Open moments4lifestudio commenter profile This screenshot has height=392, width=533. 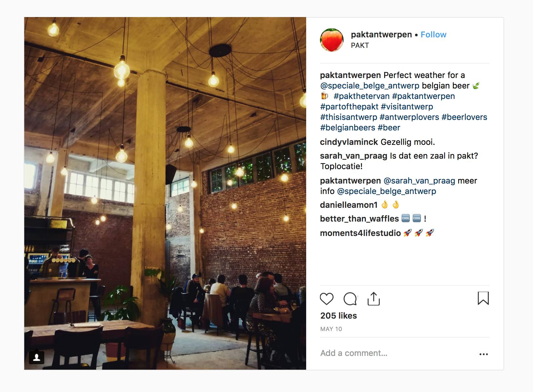click(x=360, y=233)
